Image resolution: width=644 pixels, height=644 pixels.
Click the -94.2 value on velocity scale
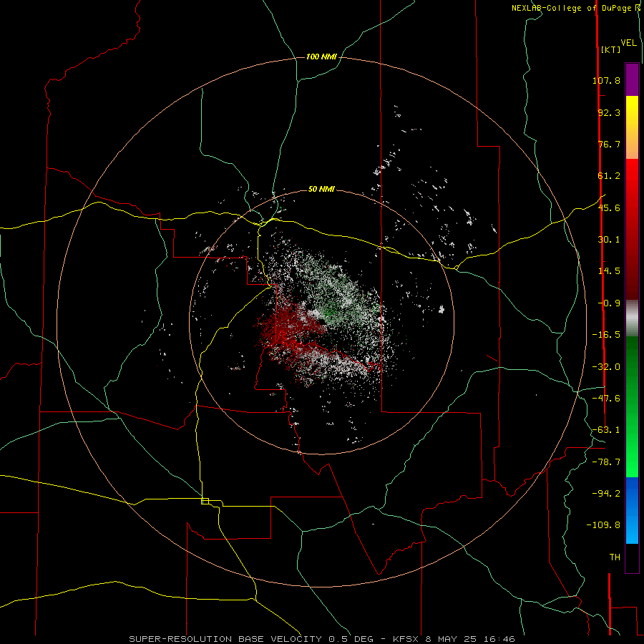pyautogui.click(x=606, y=493)
